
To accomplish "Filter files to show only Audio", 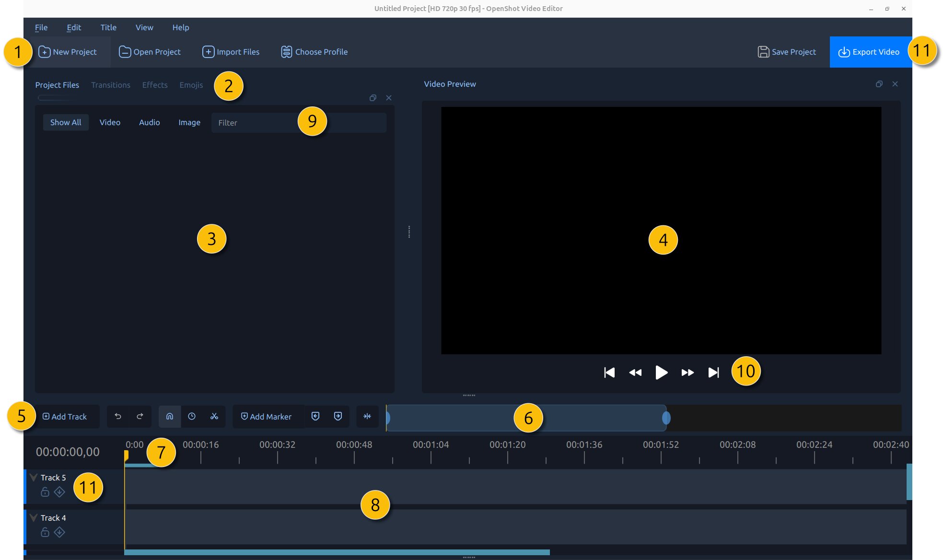I will tap(149, 122).
